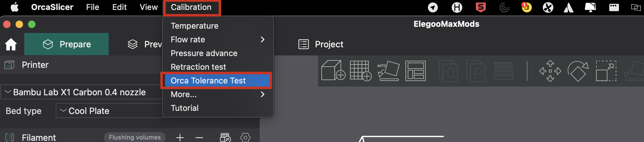Switch to the Prepare tab
The image size is (644, 142).
click(x=67, y=44)
